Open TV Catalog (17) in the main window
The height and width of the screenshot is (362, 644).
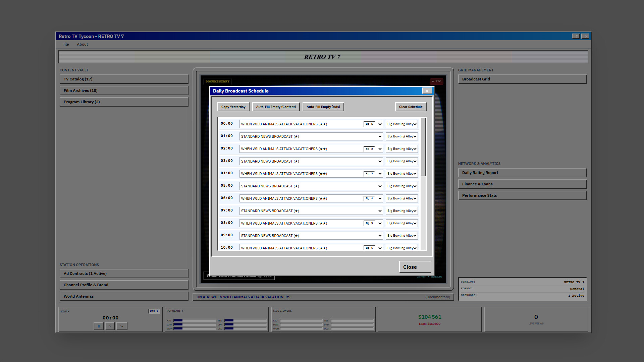124,79
